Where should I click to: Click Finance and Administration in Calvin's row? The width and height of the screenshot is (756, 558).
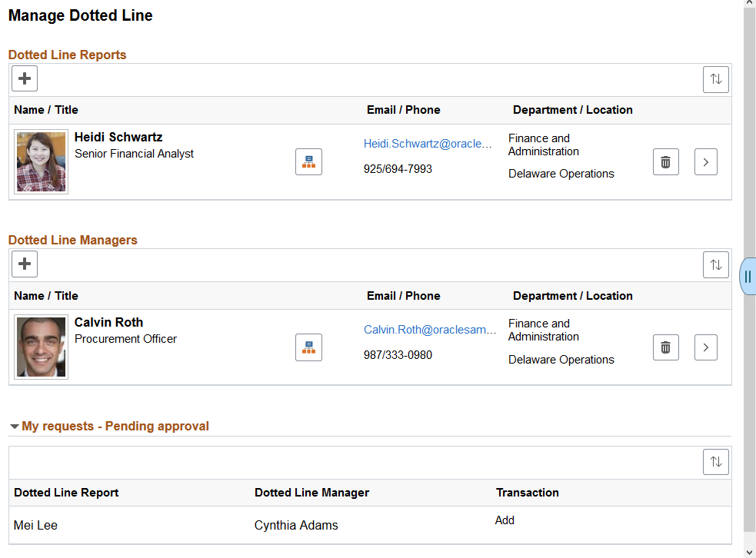tap(544, 330)
